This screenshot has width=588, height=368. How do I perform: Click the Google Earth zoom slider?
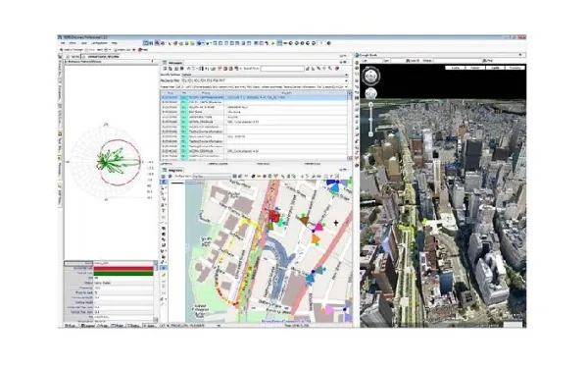(x=370, y=119)
